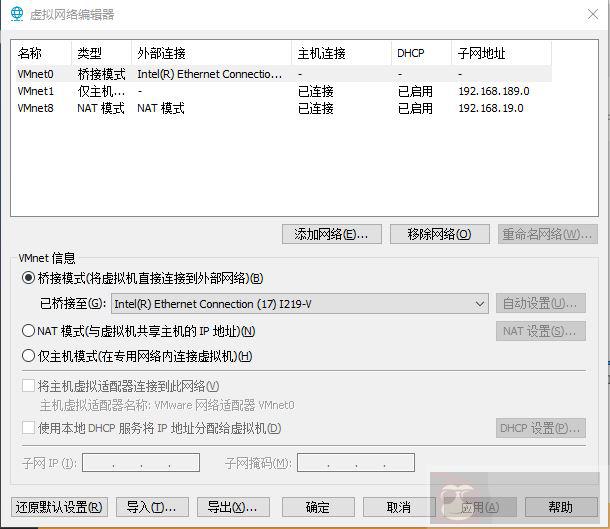Click the globe icon in the title bar
The image size is (610, 529).
[17, 14]
